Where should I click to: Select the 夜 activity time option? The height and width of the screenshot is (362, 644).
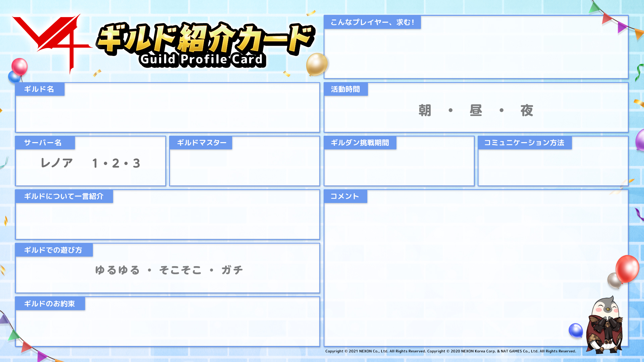[x=527, y=110]
